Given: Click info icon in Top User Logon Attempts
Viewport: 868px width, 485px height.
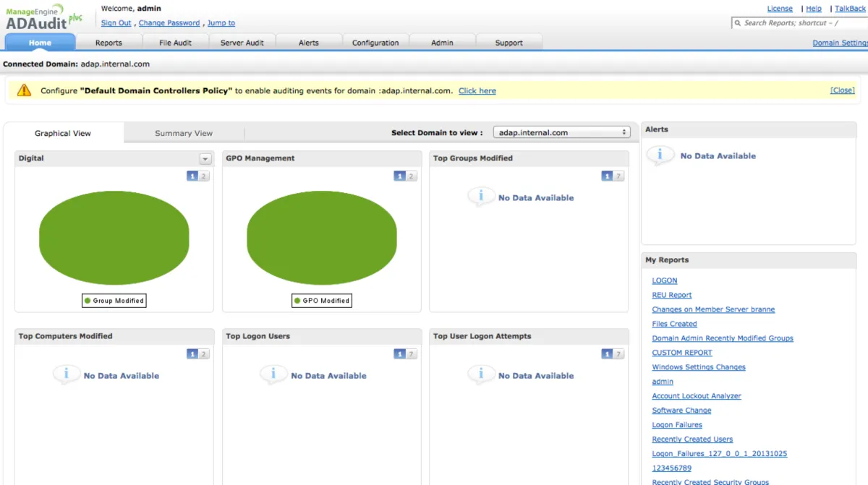Looking at the screenshot, I should (480, 374).
